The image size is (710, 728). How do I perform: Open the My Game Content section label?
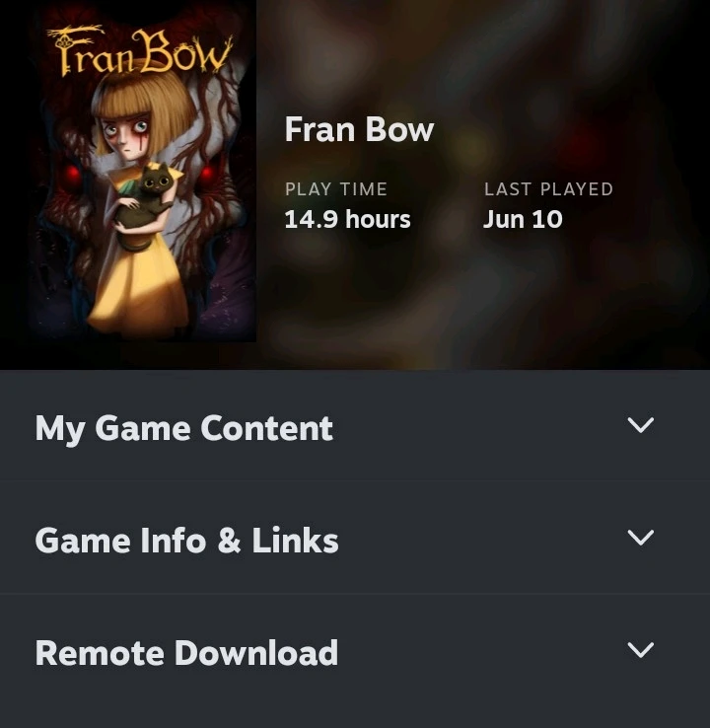[x=184, y=428]
